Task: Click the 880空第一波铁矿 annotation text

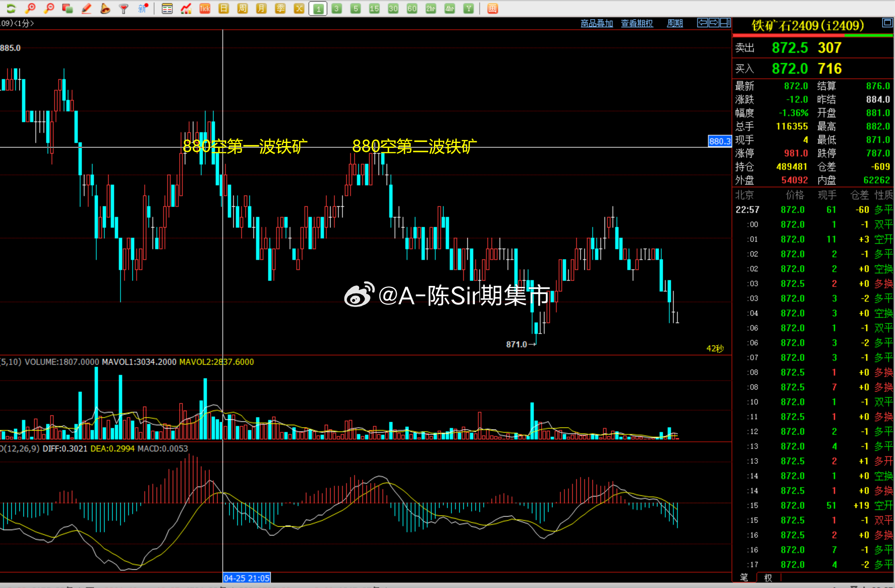Action: point(245,146)
